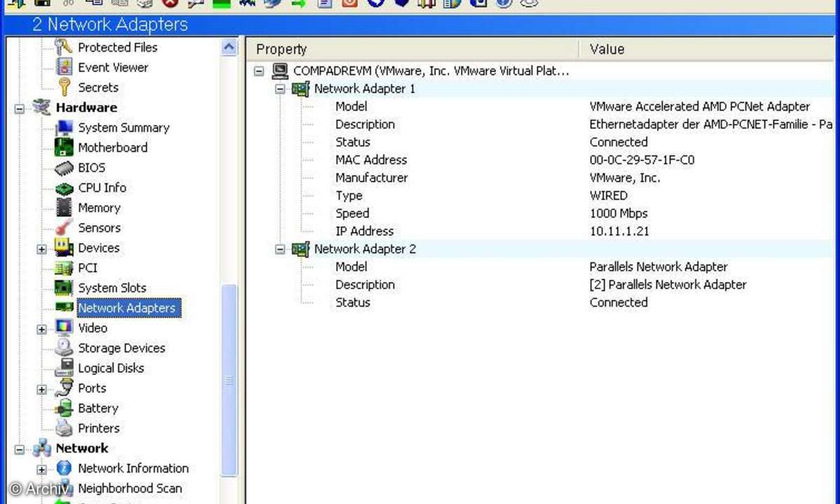Viewport: 840px width, 504px height.
Task: Click the IP value 10.11.1.21
Action: [619, 231]
